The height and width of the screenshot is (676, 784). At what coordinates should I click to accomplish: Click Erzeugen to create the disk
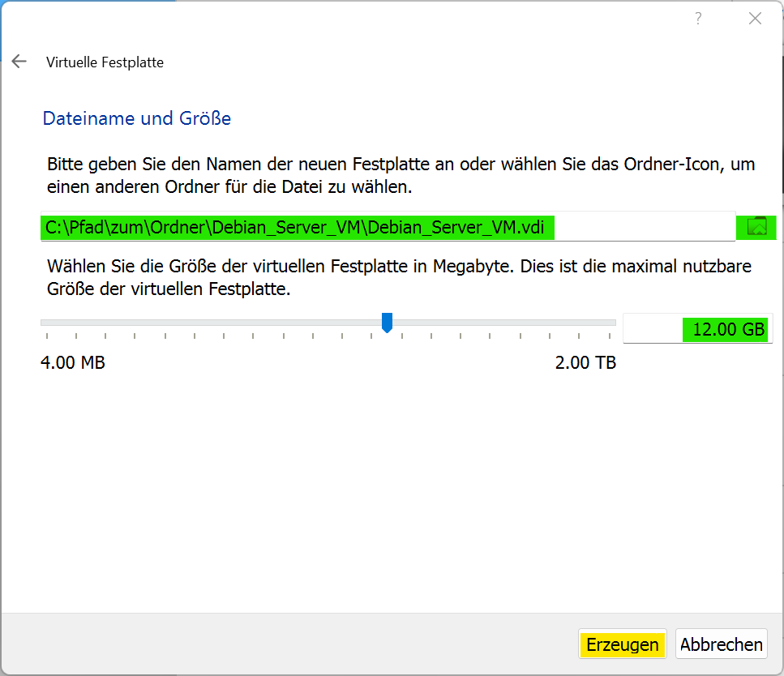tap(623, 644)
